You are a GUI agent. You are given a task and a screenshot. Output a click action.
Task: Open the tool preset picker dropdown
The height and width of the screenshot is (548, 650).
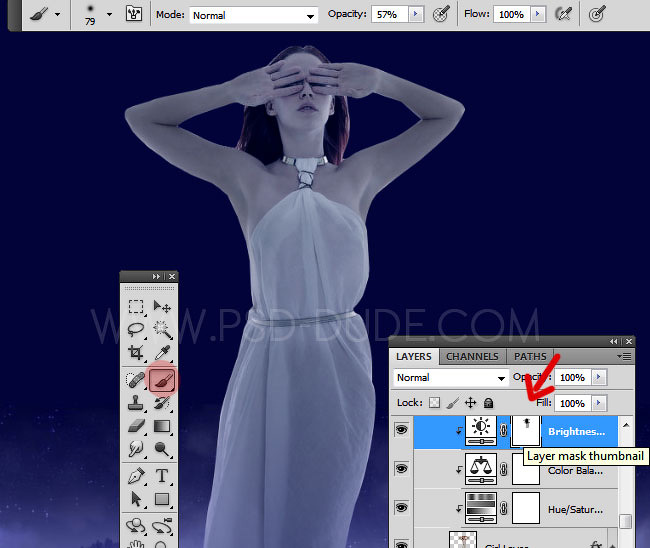pos(58,15)
